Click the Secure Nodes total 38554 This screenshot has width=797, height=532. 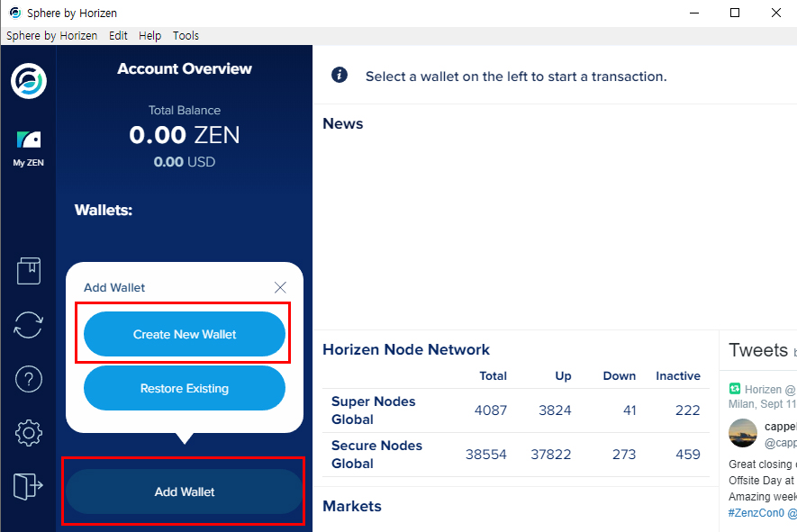coord(486,455)
